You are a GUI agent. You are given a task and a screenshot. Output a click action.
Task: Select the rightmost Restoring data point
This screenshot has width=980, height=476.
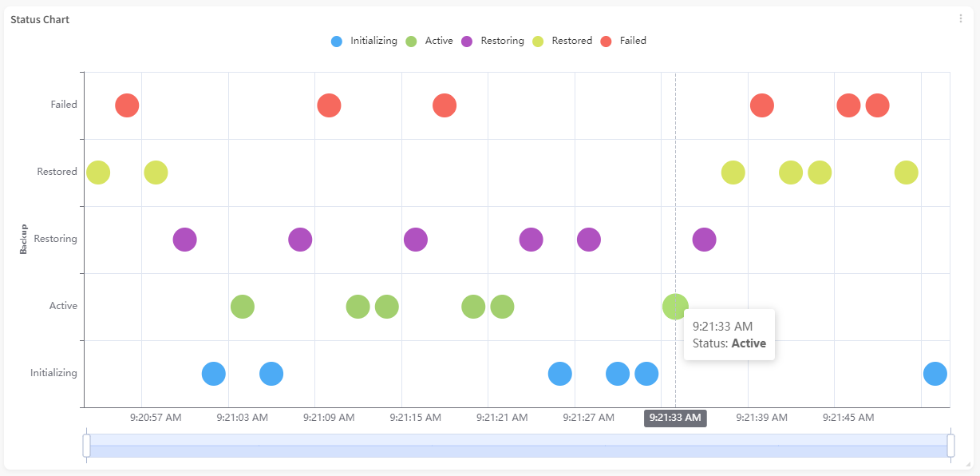tap(704, 239)
